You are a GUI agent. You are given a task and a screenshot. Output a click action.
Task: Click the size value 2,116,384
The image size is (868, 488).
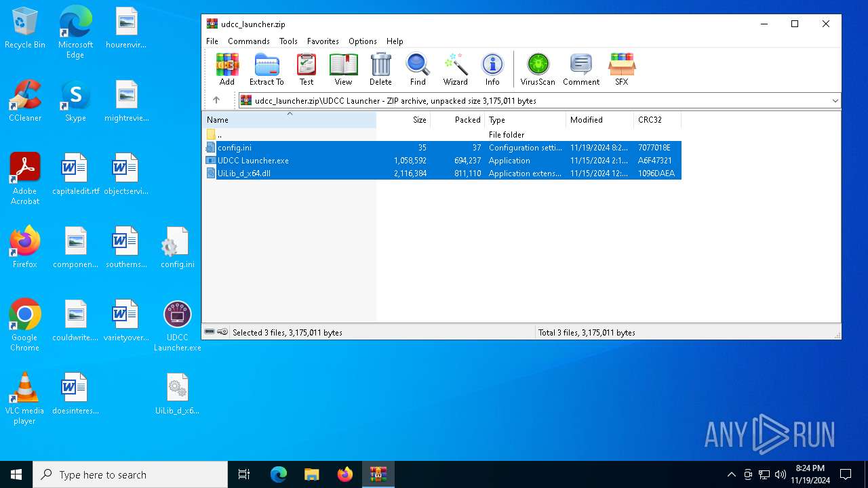[x=410, y=174]
